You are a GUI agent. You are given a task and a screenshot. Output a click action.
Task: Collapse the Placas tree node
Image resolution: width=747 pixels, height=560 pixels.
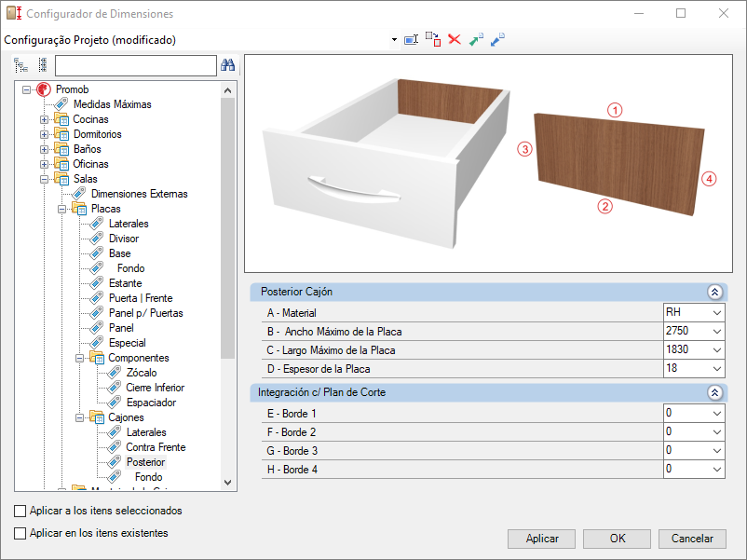click(61, 209)
